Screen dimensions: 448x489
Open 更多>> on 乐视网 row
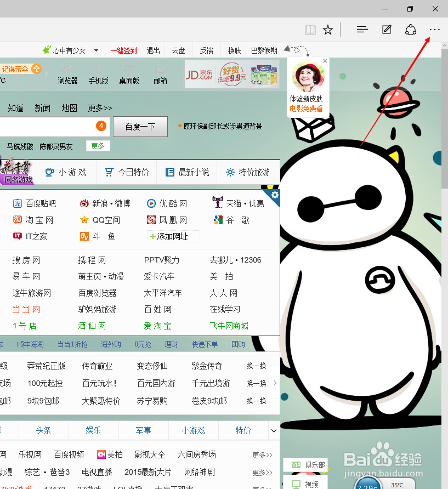click(x=262, y=455)
